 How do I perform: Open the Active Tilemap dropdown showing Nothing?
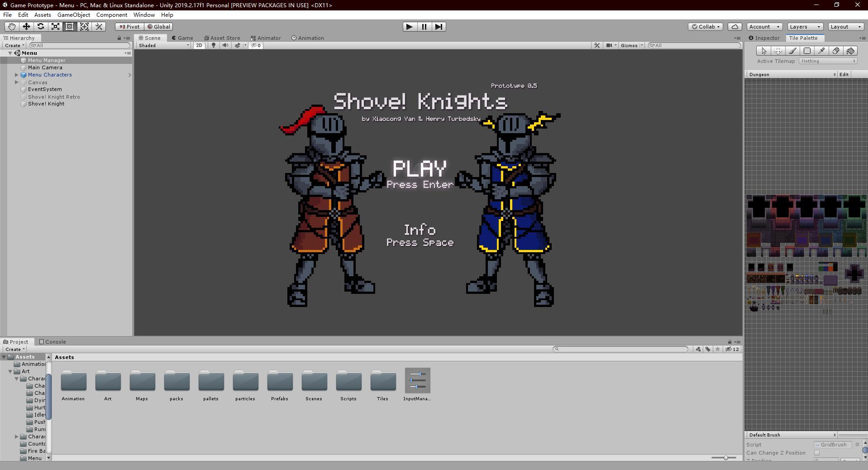click(x=828, y=61)
